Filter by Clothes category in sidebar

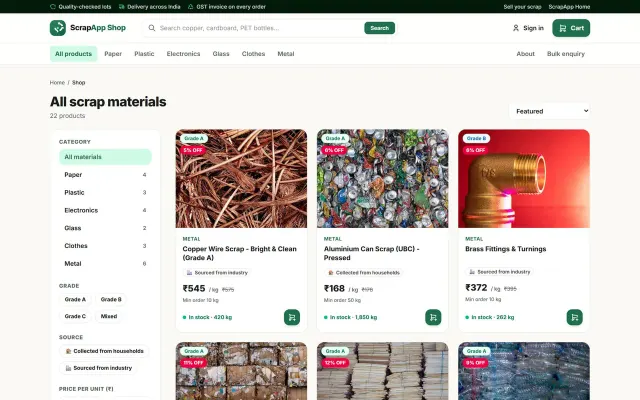[x=105, y=246]
